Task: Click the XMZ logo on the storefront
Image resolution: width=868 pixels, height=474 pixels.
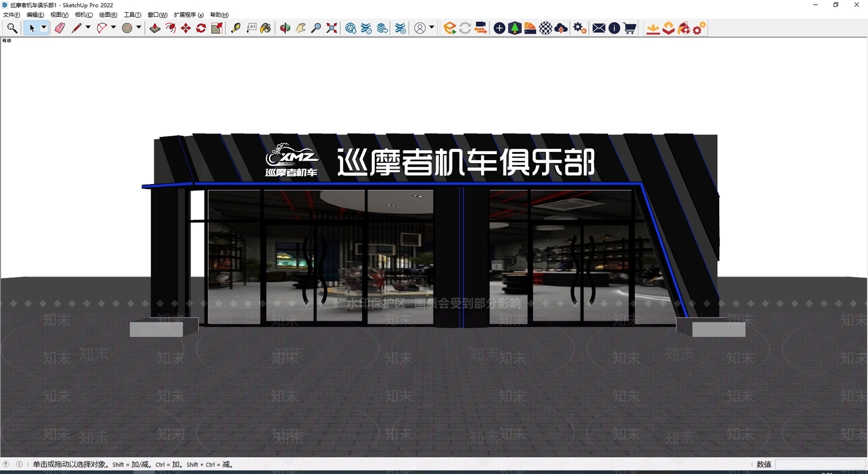Action: coord(291,160)
